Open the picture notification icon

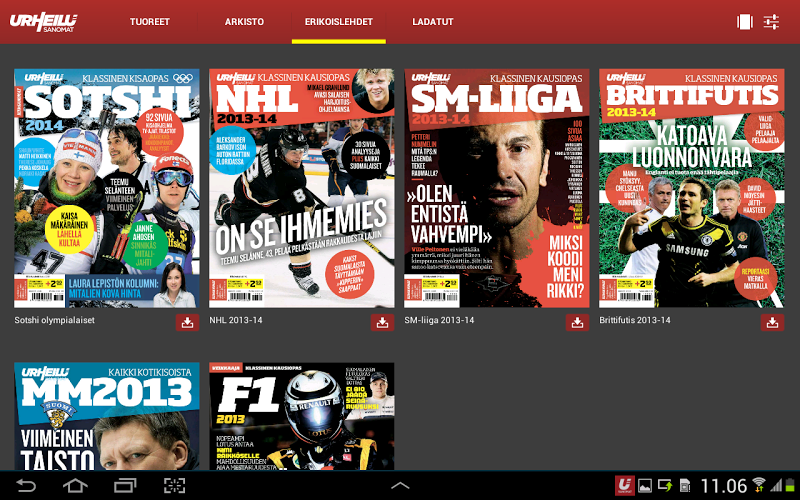(645, 485)
